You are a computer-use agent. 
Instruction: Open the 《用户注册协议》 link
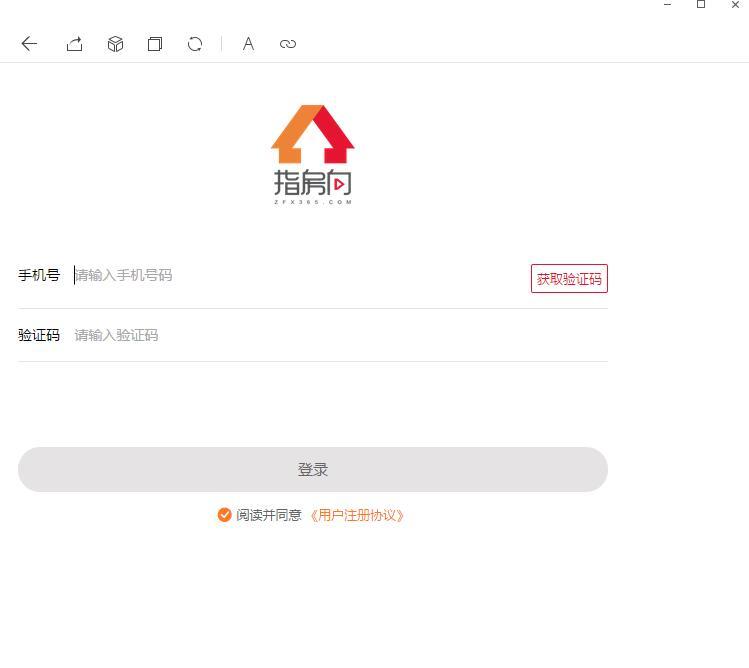357,516
